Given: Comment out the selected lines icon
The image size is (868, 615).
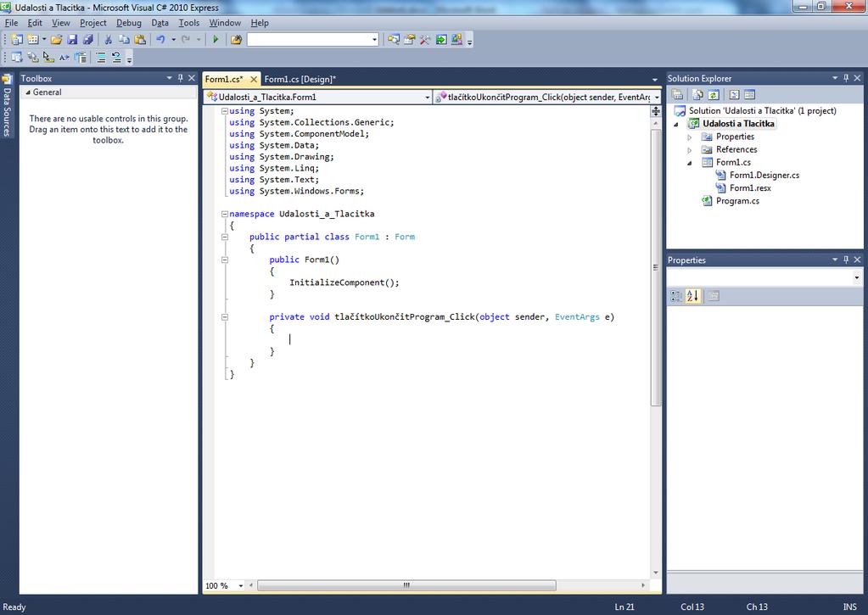Looking at the screenshot, I should (x=101, y=57).
